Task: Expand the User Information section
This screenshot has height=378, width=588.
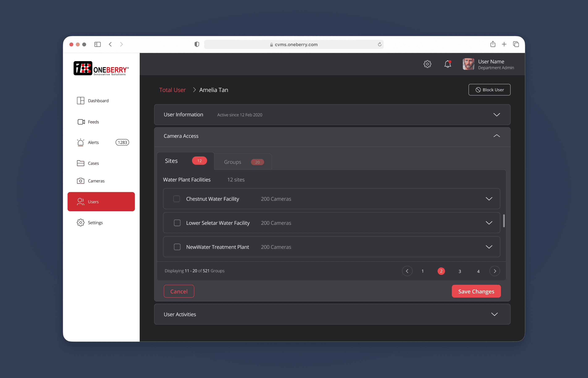Action: (497, 115)
